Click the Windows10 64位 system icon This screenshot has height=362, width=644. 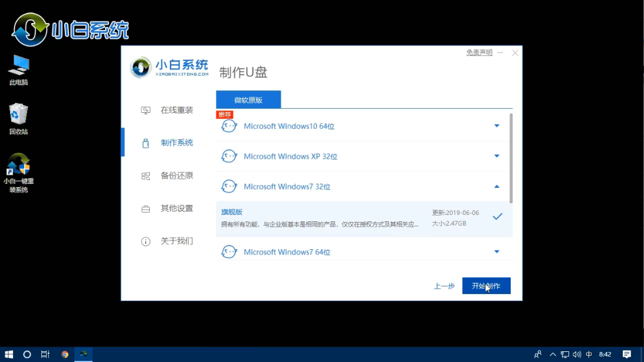[229, 126]
